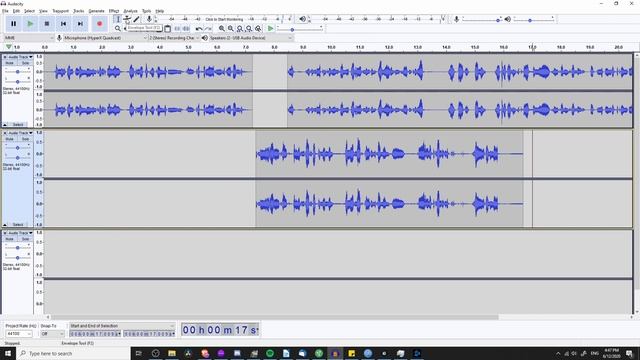The width and height of the screenshot is (640, 360).
Task: Open the Edit menu
Action: (x=16, y=11)
